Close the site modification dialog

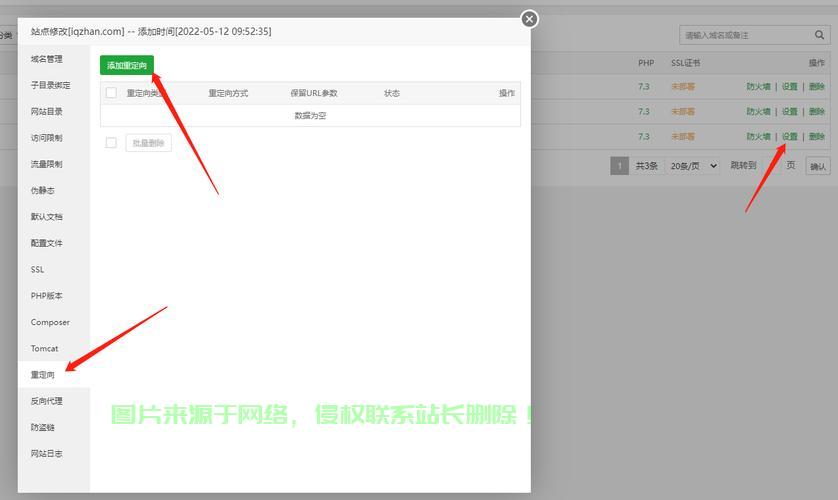coord(530,19)
